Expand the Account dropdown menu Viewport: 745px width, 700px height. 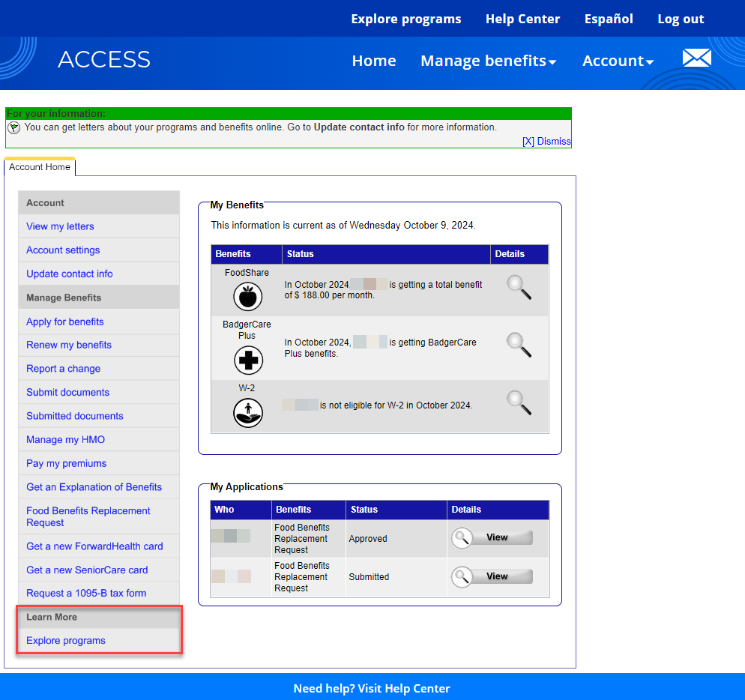coord(618,61)
